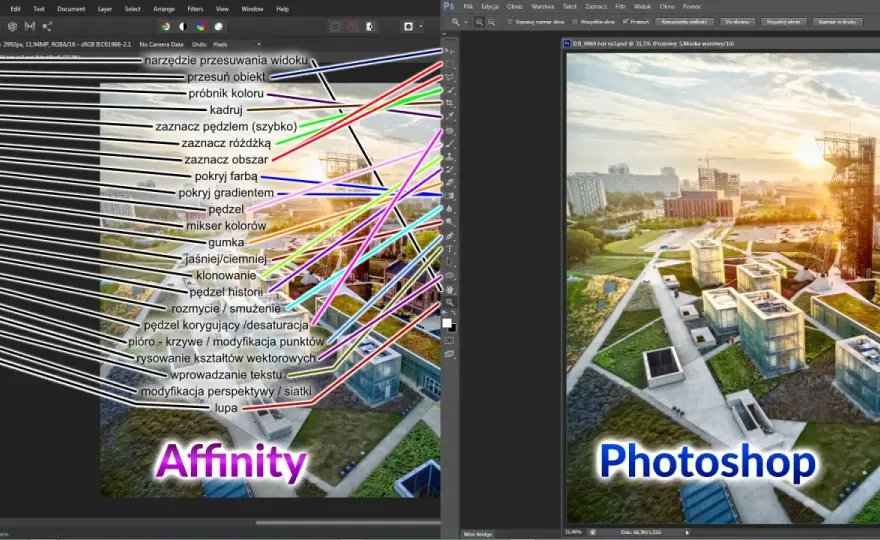The image size is (880, 540).
Task: Select the Pen tool in Photoshop
Action: pos(450,236)
